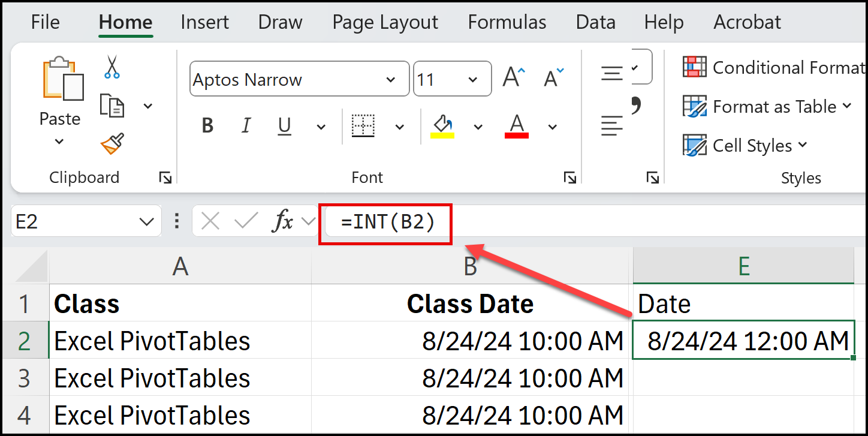Switch to the Formulas ribbon tab
This screenshot has width=868, height=436.
point(507,22)
